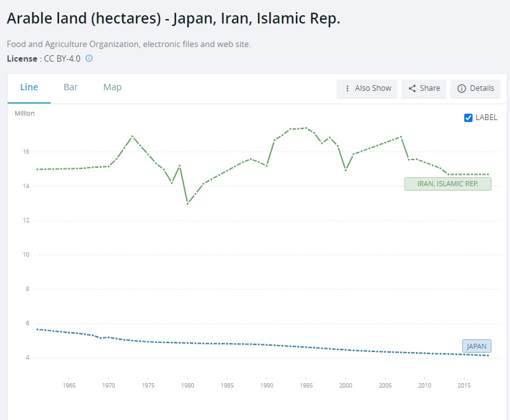Click Japan's blue line at 1969 dip
Viewport: 510px width, 420px height.
[x=100, y=338]
